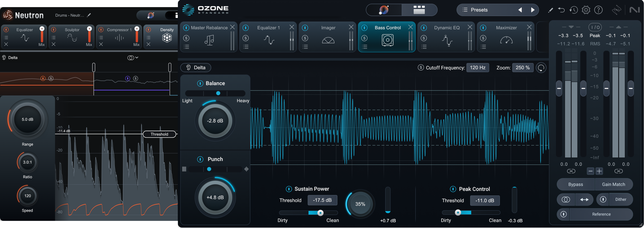Toggle the Reference power button

click(x=563, y=214)
